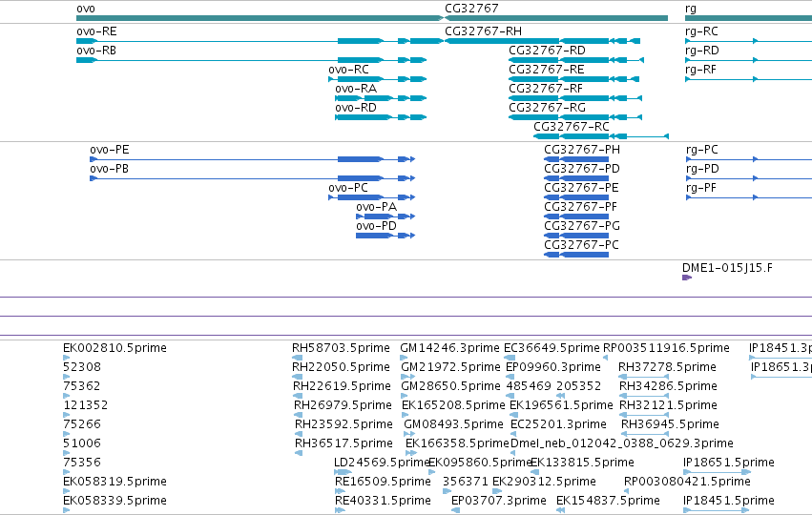
Task: Click the rg-RF transcript label
Action: click(x=700, y=70)
